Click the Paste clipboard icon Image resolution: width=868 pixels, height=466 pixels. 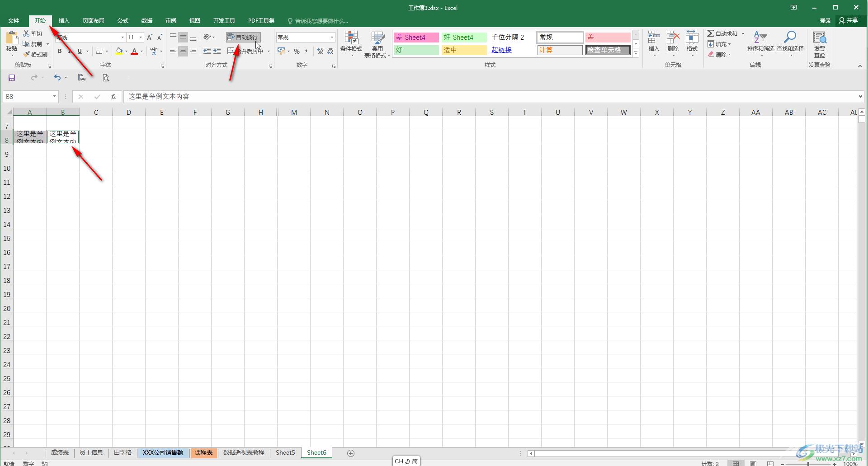[x=12, y=38]
